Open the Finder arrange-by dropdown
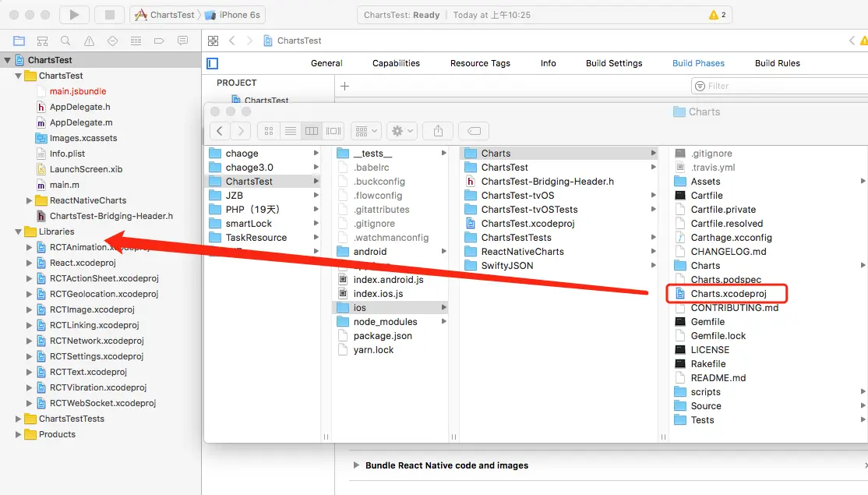Image resolution: width=868 pixels, height=495 pixels. click(x=366, y=131)
